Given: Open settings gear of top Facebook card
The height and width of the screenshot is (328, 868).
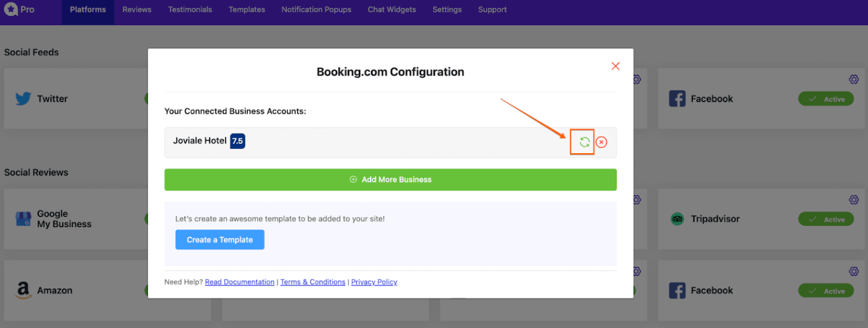Looking at the screenshot, I should click(854, 79).
